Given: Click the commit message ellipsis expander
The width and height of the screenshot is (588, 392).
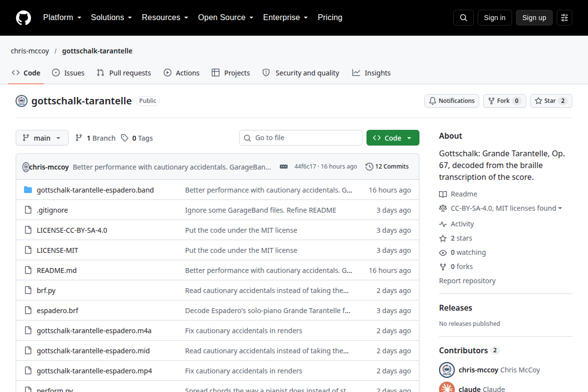Looking at the screenshot, I should (x=284, y=167).
